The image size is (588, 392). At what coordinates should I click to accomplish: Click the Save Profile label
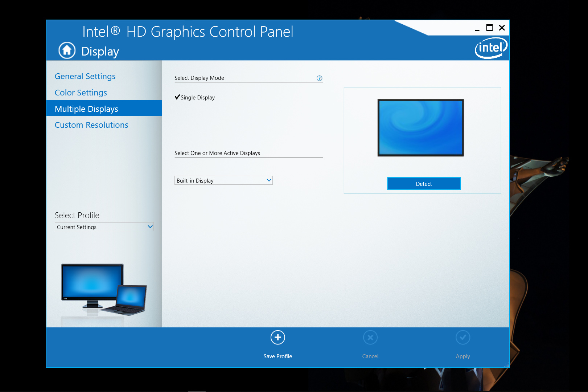[x=278, y=356]
